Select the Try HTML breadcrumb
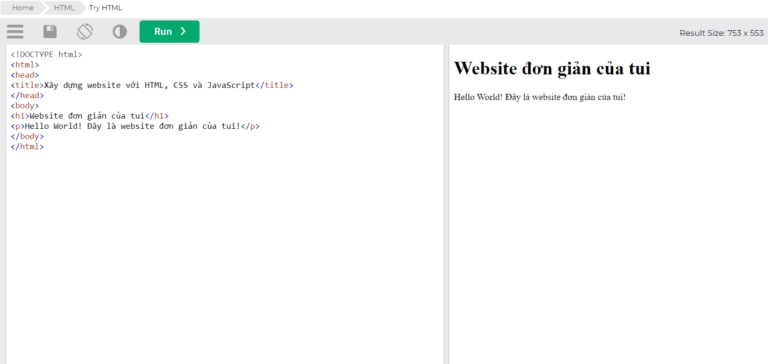Screen dimensions: 768x364 (x=105, y=8)
